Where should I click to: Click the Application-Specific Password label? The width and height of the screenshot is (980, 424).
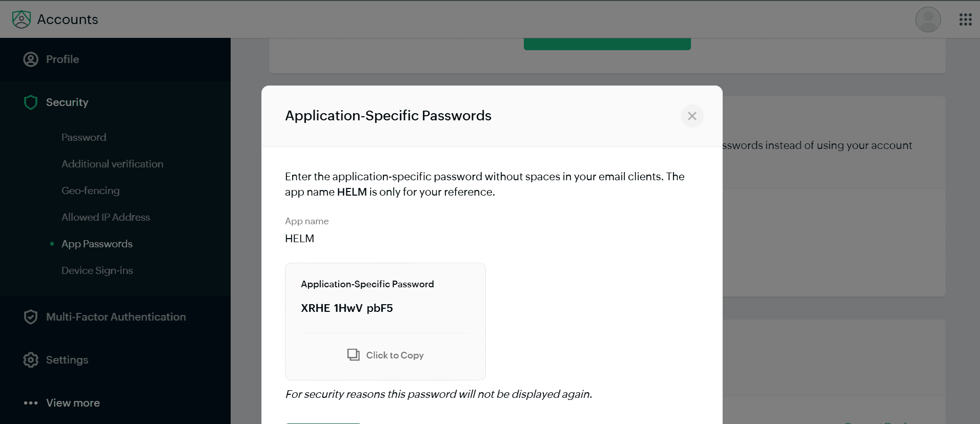pos(367,284)
